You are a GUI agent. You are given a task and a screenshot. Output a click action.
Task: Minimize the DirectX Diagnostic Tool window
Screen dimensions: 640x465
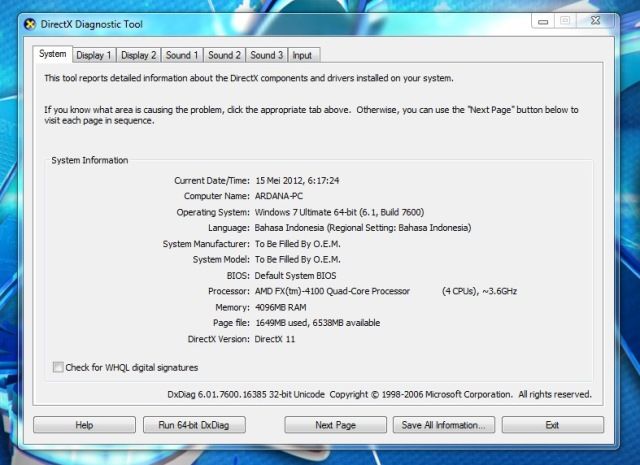click(x=543, y=21)
